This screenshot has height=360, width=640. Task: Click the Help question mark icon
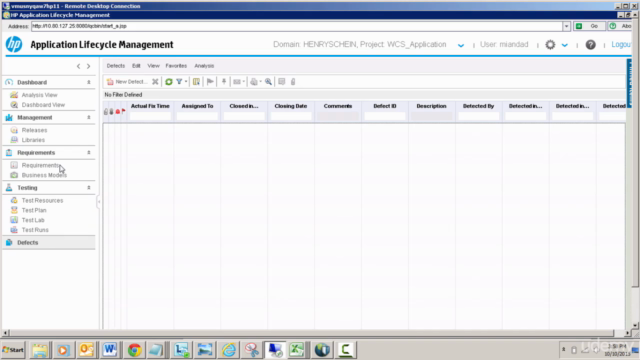pos(590,44)
